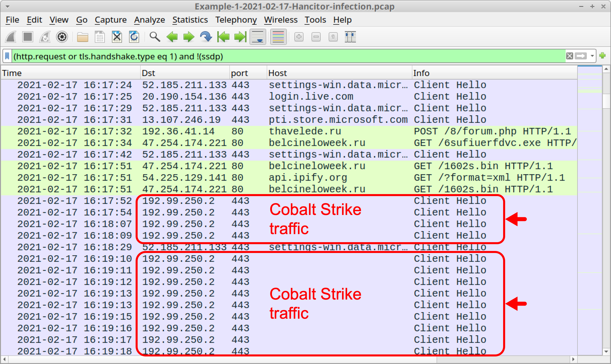
Task: Find a packet with magnifier icon
Action: point(155,37)
